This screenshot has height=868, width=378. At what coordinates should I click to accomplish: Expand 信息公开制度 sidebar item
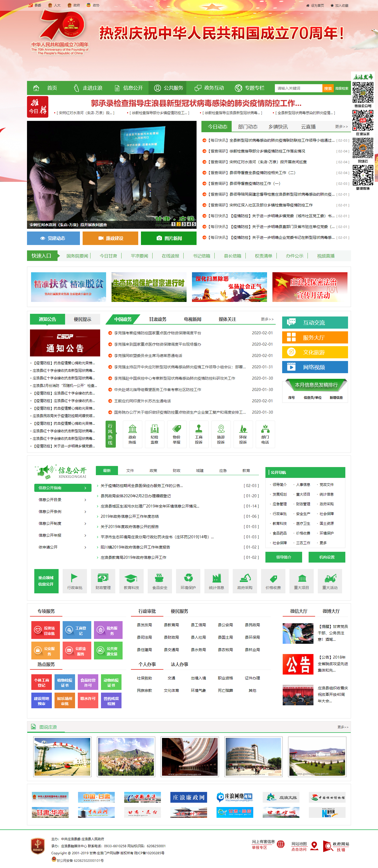coord(63,523)
